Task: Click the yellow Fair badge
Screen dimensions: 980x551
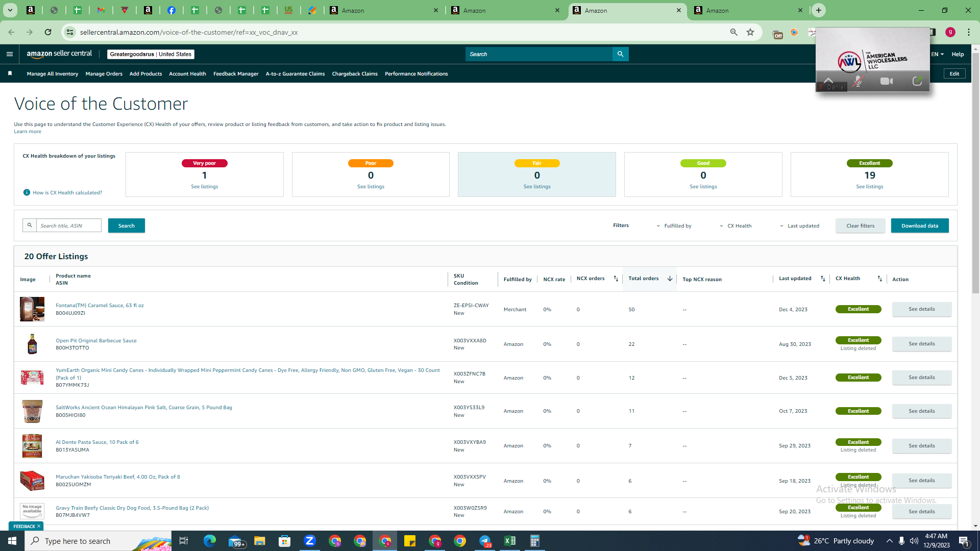Action: point(537,163)
